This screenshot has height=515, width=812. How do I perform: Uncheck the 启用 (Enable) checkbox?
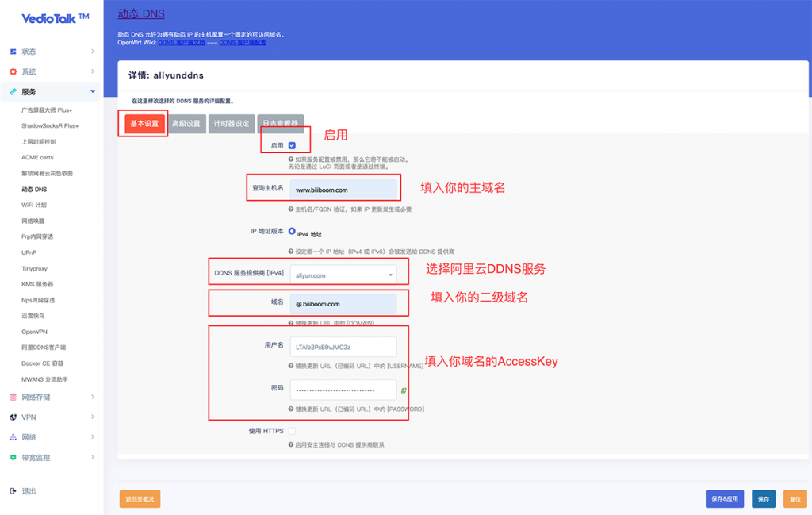click(x=292, y=146)
